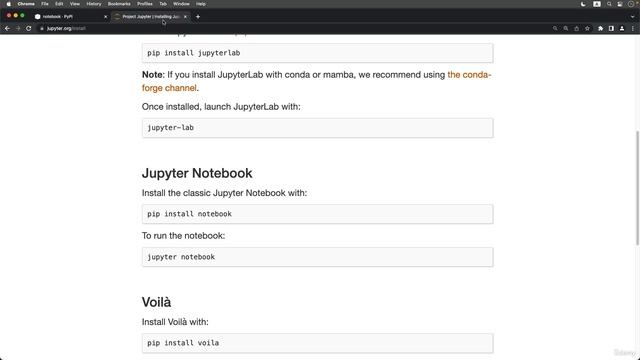Open the Help menu
640x360 pixels.
[x=201, y=4]
